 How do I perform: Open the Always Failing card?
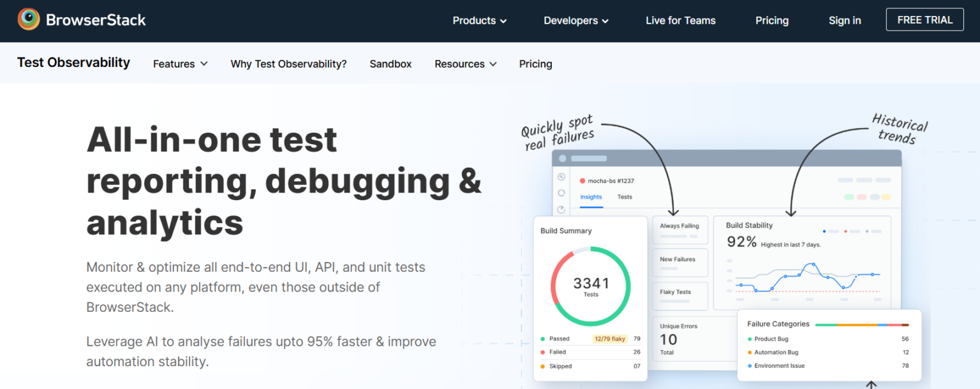coord(680,230)
